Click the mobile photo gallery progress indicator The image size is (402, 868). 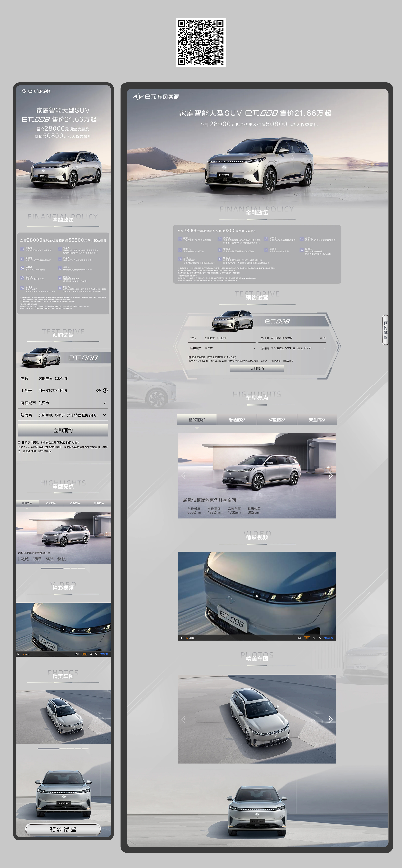[x=63, y=748]
